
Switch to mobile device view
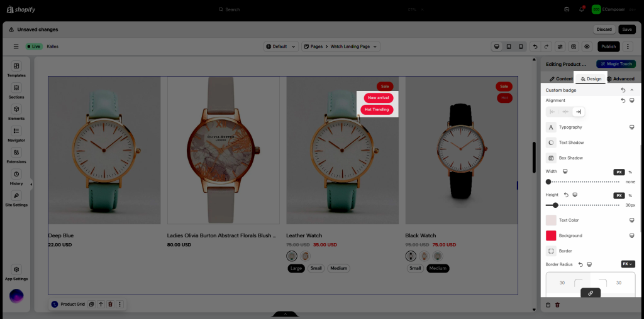tap(521, 46)
